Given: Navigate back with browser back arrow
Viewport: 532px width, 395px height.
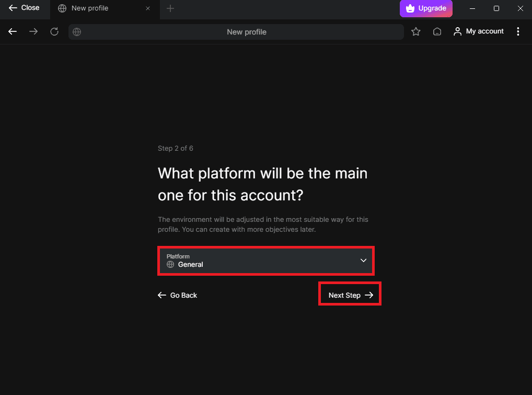Looking at the screenshot, I should 13,32.
